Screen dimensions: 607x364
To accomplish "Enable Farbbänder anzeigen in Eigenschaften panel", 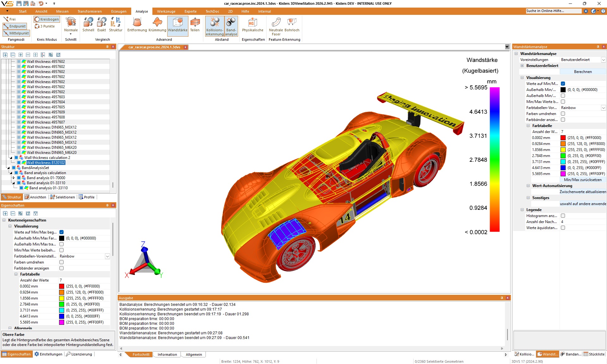I will [x=62, y=268].
